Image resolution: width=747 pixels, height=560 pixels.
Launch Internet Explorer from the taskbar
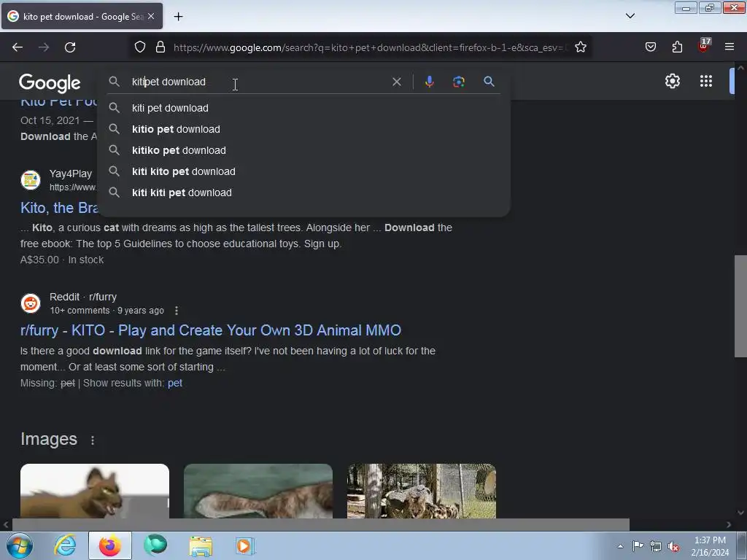click(65, 545)
